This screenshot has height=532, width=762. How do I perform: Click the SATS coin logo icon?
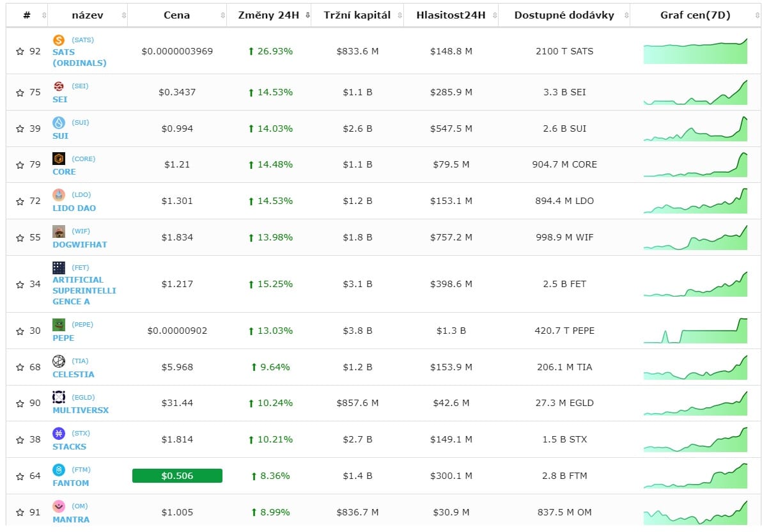pos(59,40)
